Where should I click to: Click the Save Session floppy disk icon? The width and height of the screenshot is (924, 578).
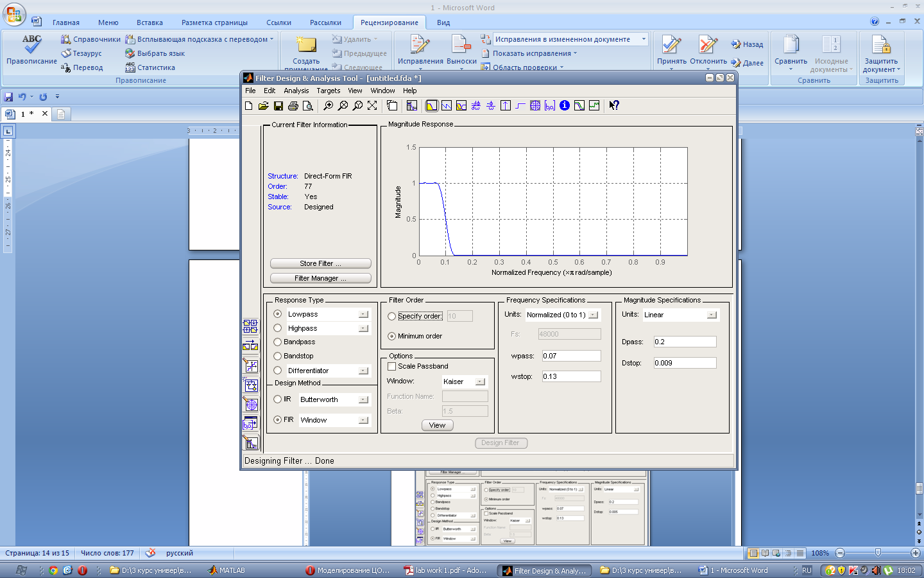[x=278, y=106]
